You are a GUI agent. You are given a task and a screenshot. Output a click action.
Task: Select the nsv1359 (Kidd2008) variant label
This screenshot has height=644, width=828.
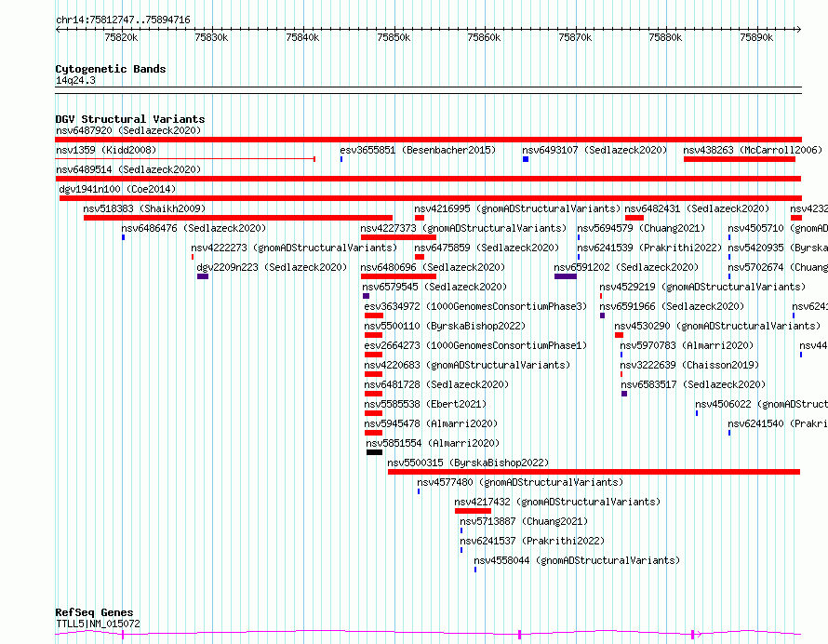[106, 150]
